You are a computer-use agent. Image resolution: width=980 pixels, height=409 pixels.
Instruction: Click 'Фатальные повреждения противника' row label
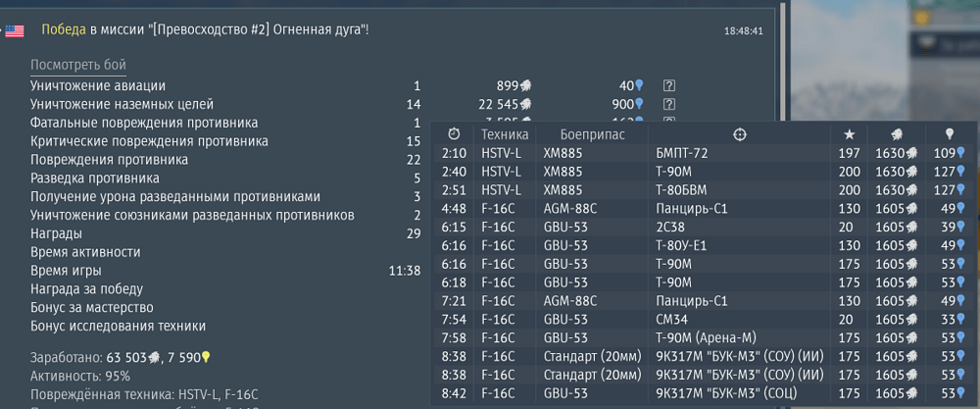pos(144,123)
